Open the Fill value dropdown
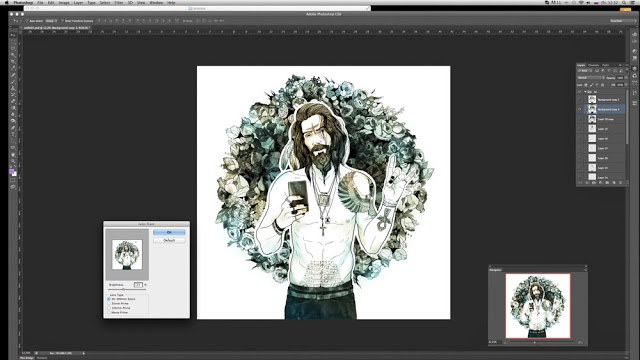Screen dimensions: 640x360 (x=626, y=84)
